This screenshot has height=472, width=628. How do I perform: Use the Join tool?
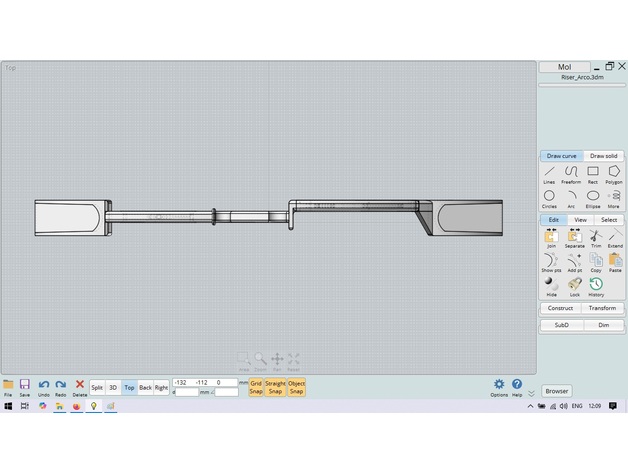point(551,237)
